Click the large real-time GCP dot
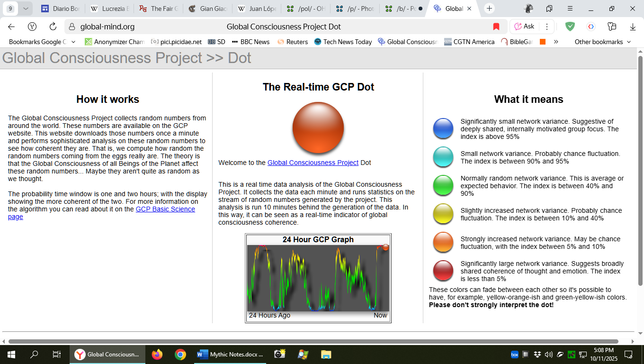644x364 pixels. (318, 127)
